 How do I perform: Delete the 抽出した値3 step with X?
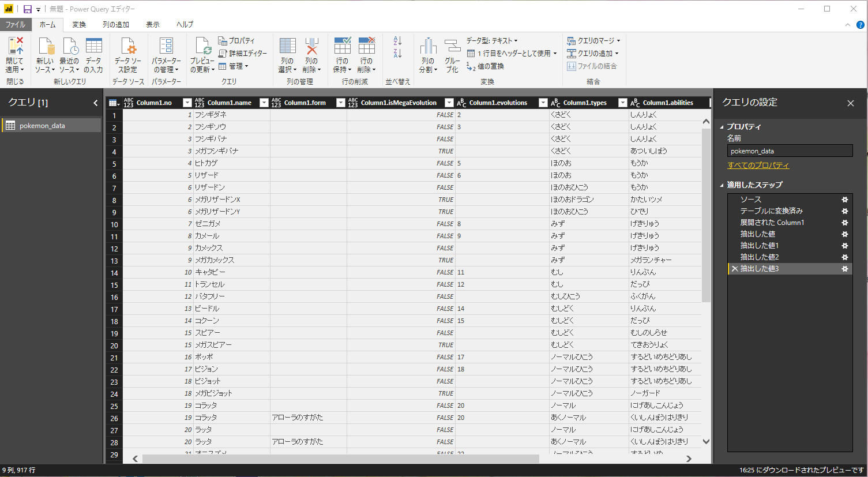pyautogui.click(x=734, y=269)
